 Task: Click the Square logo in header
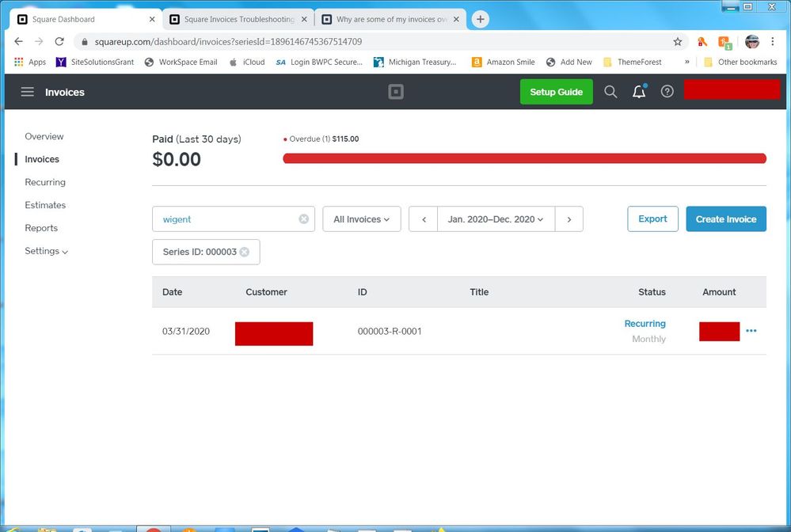(x=396, y=92)
